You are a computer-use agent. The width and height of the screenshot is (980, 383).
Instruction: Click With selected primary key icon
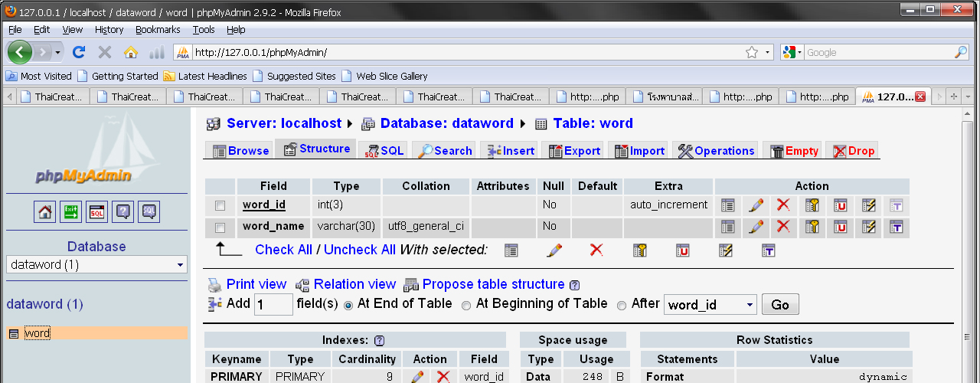point(640,250)
